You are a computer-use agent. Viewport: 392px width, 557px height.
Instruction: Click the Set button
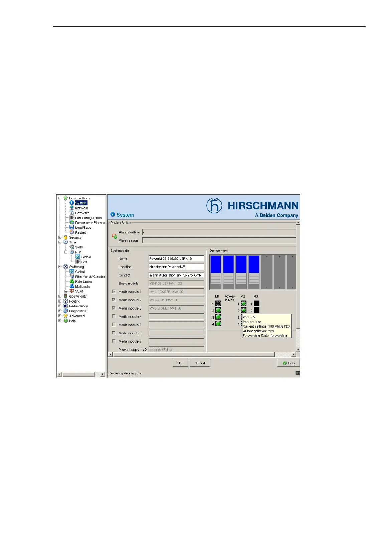tap(180, 363)
